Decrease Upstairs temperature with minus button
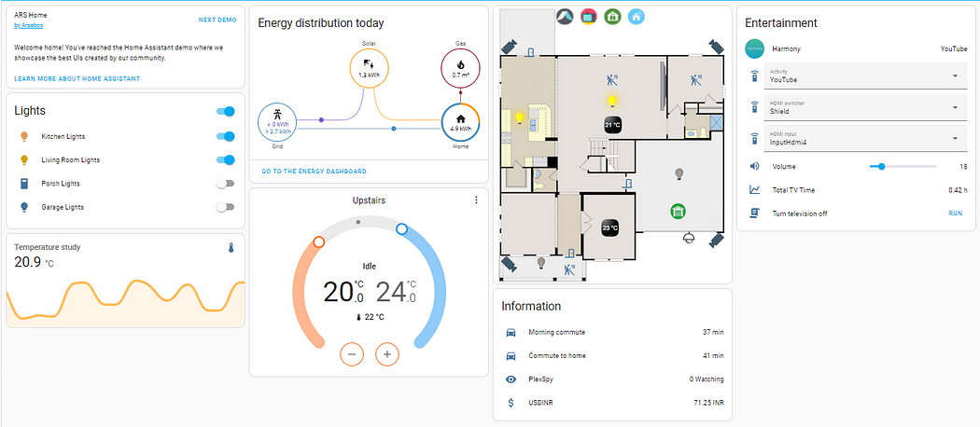The width and height of the screenshot is (980, 427). coord(352,354)
